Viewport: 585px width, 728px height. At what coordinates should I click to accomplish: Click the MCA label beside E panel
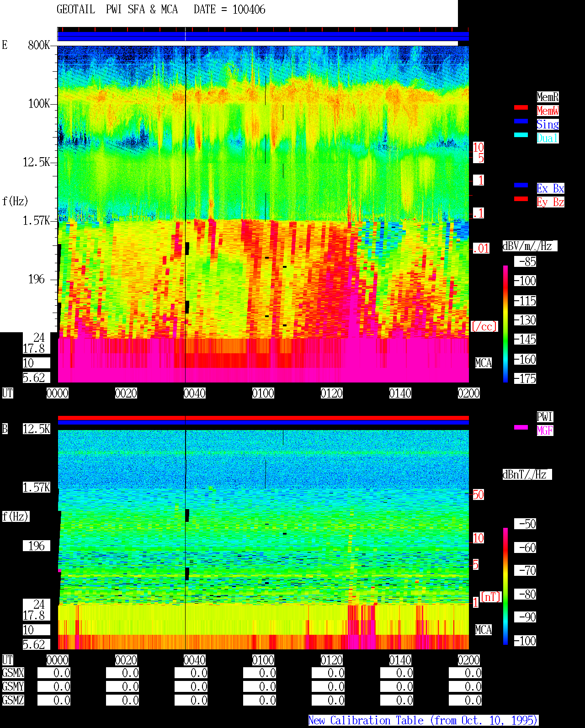(x=484, y=363)
